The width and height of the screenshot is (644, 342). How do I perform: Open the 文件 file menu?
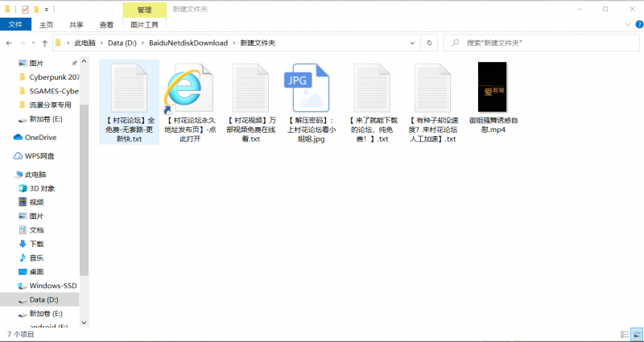[x=15, y=25]
